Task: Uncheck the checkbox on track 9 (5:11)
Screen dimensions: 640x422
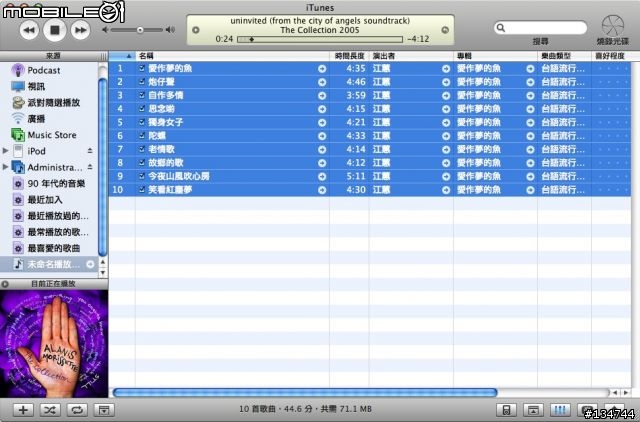Action: tap(142, 176)
